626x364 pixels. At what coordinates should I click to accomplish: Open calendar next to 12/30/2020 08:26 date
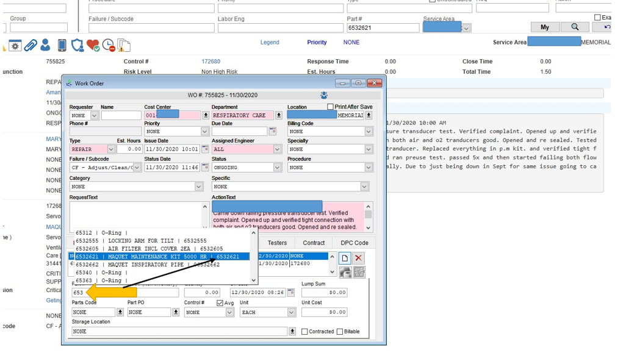tap(290, 293)
